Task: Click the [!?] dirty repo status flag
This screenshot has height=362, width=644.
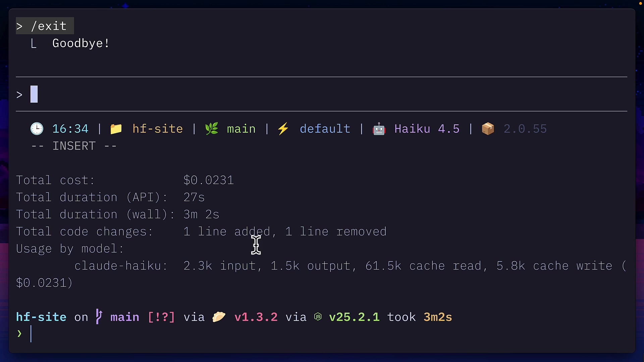Action: (x=161, y=317)
